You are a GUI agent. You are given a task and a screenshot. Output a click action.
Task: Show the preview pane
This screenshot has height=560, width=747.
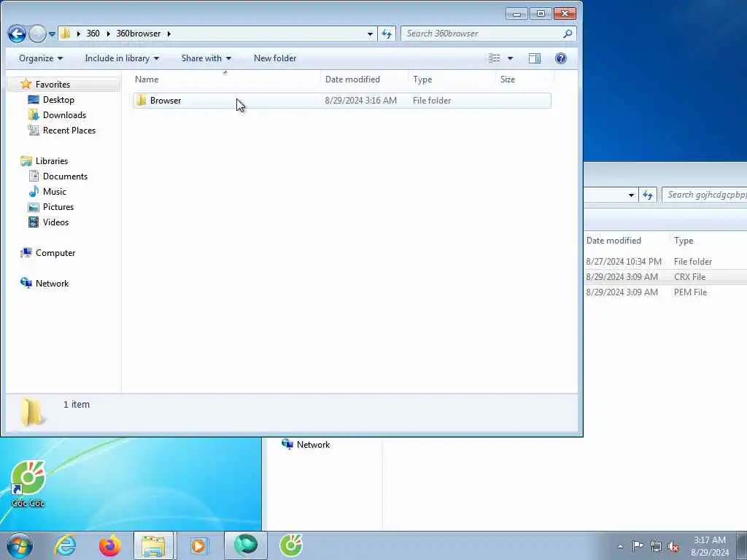coord(535,58)
